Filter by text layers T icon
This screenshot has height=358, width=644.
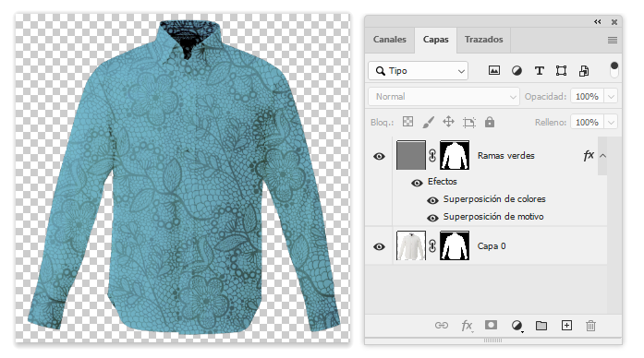(x=540, y=71)
